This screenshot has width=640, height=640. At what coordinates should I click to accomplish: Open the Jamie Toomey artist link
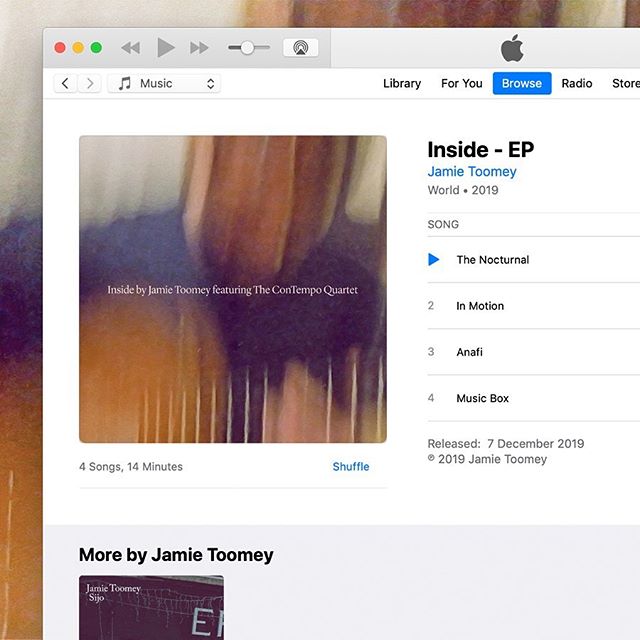pos(472,171)
